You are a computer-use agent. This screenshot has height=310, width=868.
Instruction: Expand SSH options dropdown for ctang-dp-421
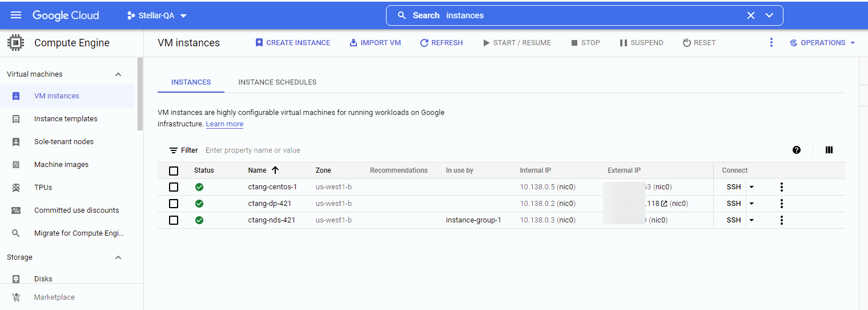click(752, 204)
